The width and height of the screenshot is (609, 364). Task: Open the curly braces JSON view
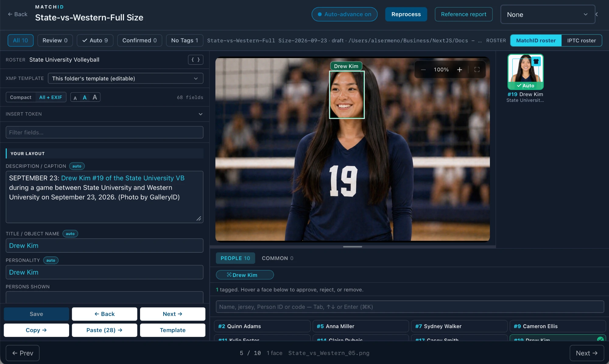coord(195,60)
